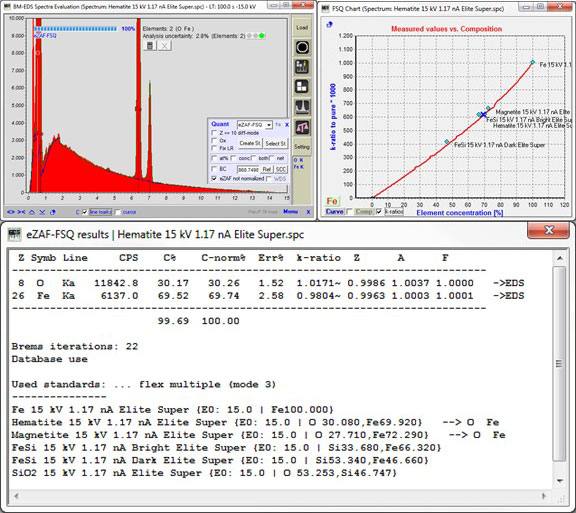The width and height of the screenshot is (576, 513).
Task: Click the white squares layout sidebar icon
Action: pyautogui.click(x=302, y=86)
